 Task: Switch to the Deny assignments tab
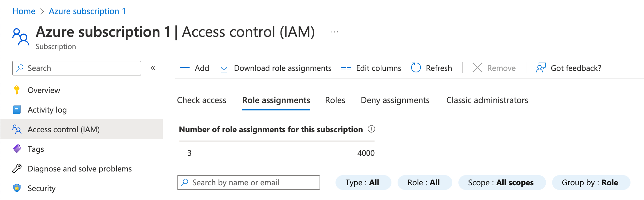point(395,100)
